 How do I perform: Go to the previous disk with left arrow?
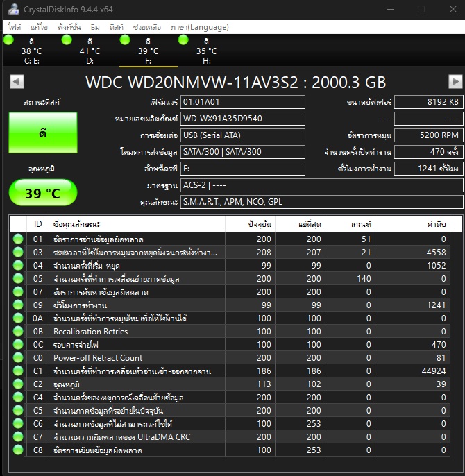coord(17,82)
